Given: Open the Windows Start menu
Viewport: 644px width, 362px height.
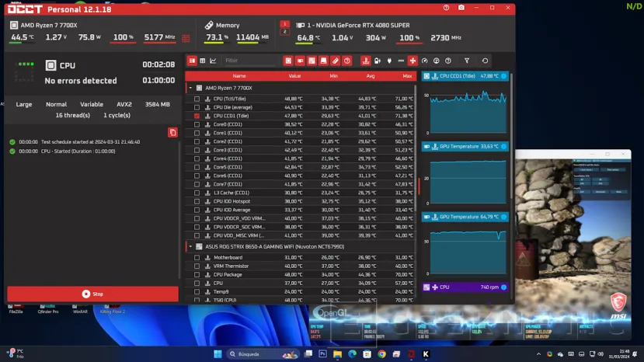Looking at the screenshot, I should tap(218, 354).
